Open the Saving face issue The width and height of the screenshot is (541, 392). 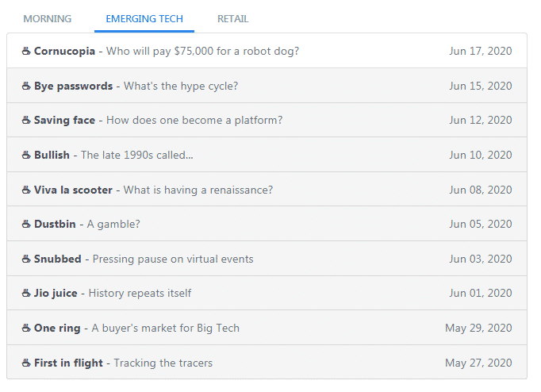(x=267, y=120)
